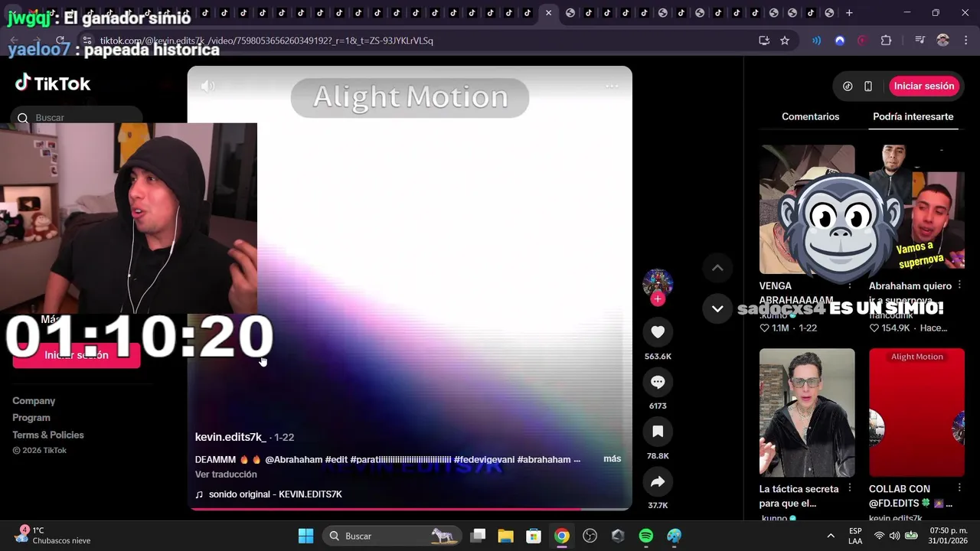Viewport: 980px width, 551px height.
Task: Open more options on Abrahaham quiero video
Action: [959, 285]
